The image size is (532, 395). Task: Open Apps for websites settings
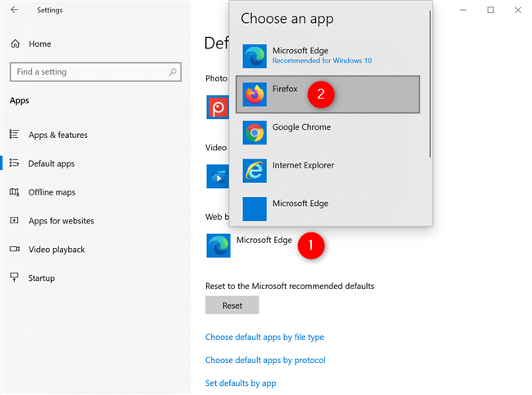pos(62,221)
